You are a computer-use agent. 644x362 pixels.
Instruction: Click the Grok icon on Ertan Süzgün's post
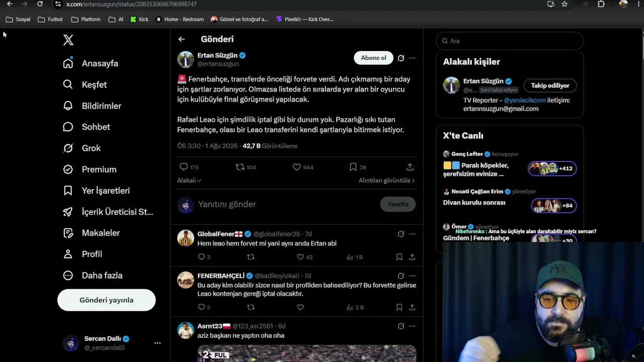click(x=401, y=58)
